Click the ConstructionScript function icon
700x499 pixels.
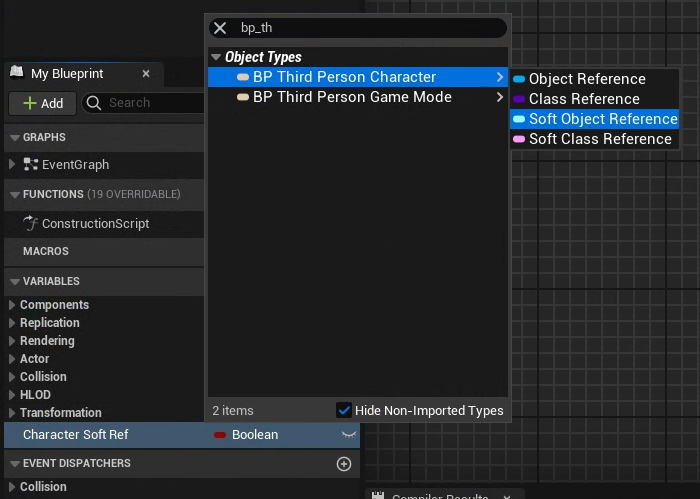coord(30,223)
